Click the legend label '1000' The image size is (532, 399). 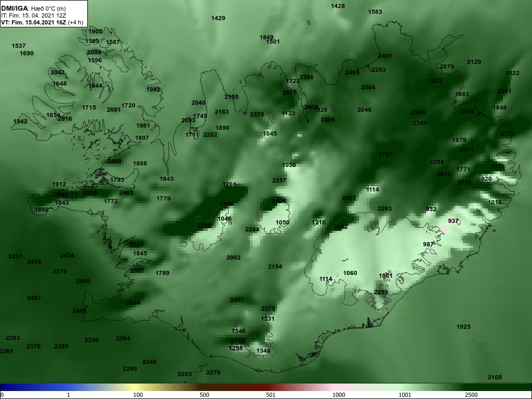[x=338, y=395]
